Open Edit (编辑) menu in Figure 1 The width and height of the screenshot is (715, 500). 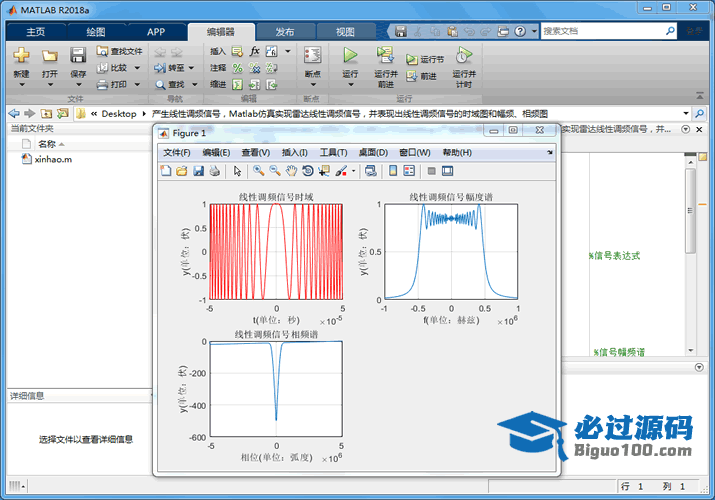click(216, 153)
